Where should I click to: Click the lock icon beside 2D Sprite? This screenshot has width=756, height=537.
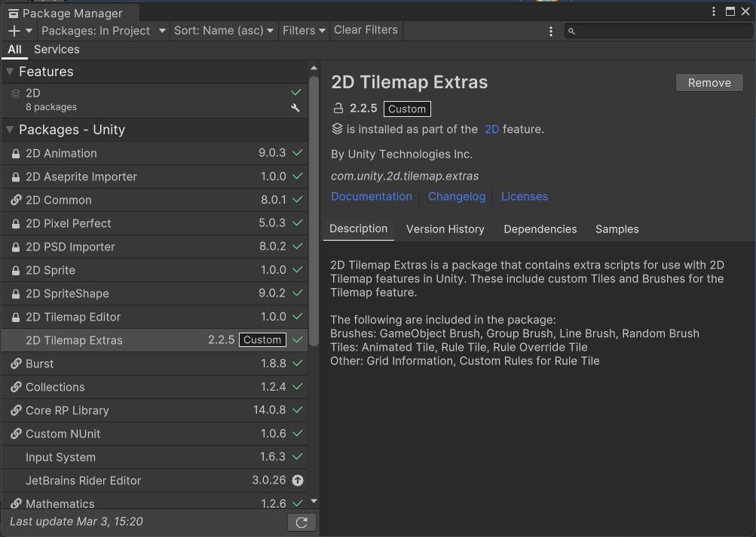point(16,271)
